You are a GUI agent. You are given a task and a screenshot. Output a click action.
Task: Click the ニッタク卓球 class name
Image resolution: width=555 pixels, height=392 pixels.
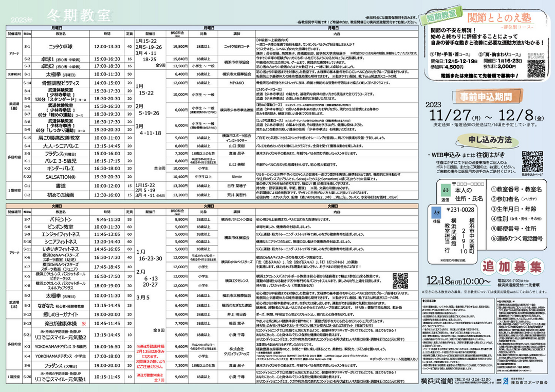tap(61, 46)
